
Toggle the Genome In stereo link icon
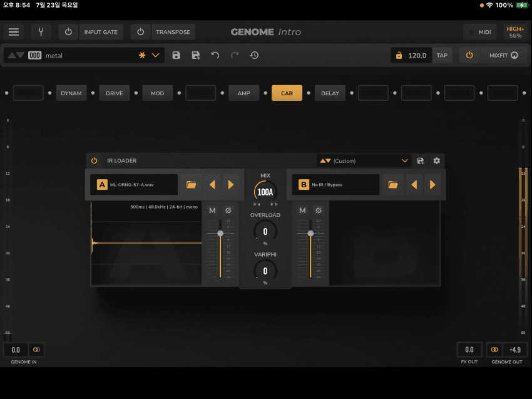tap(36, 350)
